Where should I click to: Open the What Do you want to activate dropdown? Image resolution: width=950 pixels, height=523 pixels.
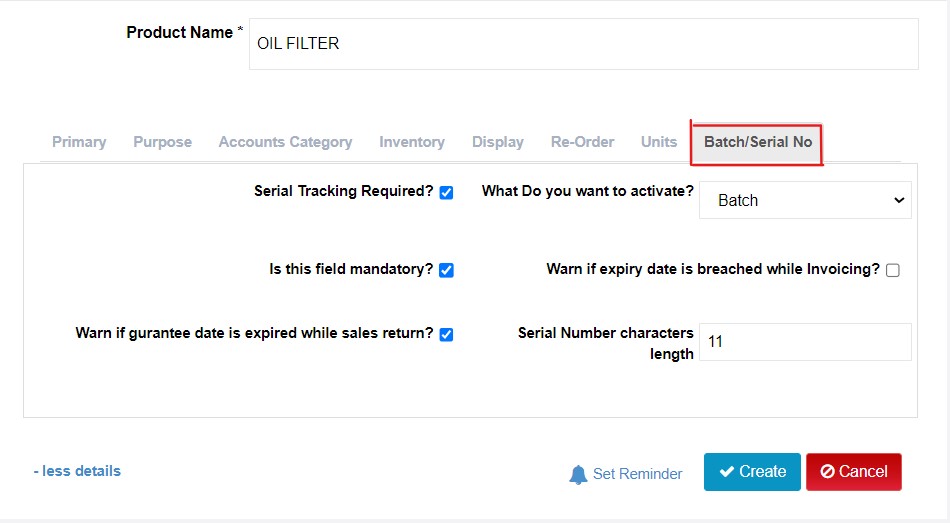tap(805, 200)
